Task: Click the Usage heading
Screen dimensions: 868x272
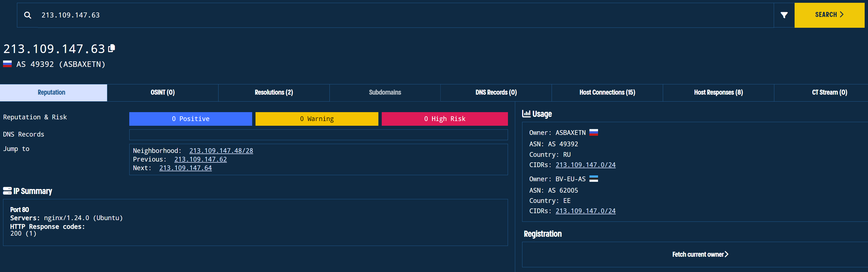Action: click(x=542, y=114)
